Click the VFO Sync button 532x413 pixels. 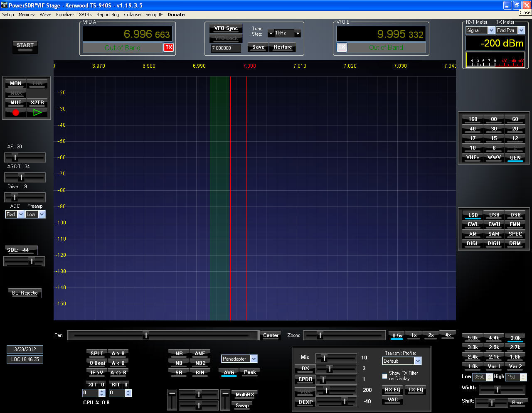pos(226,29)
